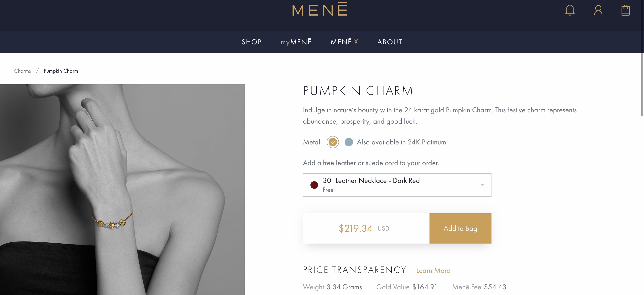Image resolution: width=644 pixels, height=295 pixels.
Task: Open the 30" Leather Necklace cord selector
Action: 396,185
